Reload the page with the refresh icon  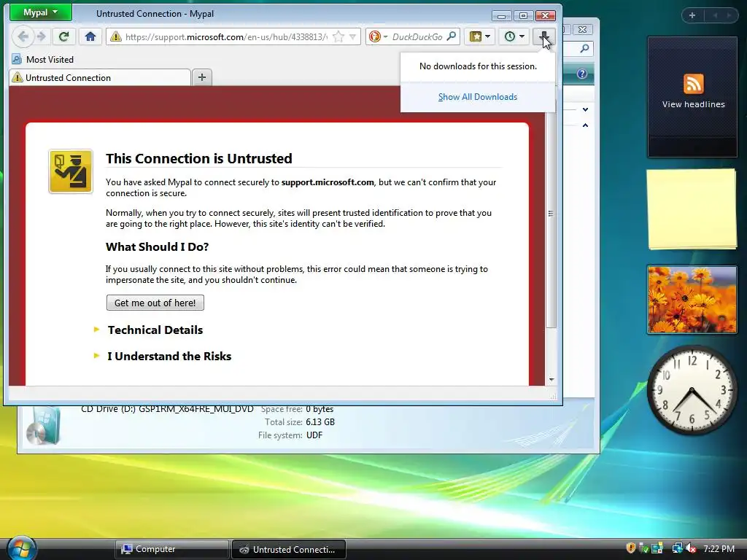tap(63, 36)
